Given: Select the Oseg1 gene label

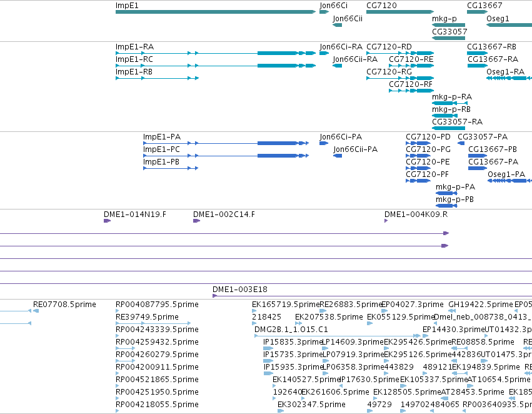Looking at the screenshot, I should coord(498,19).
